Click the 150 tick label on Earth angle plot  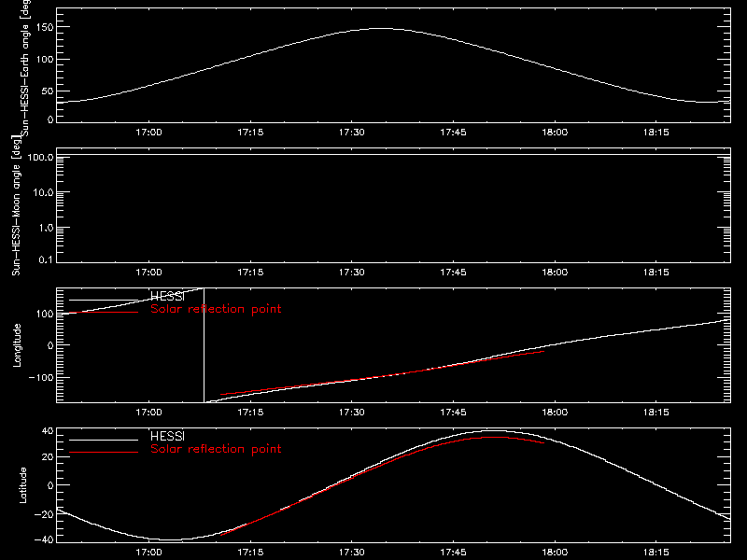[44, 27]
